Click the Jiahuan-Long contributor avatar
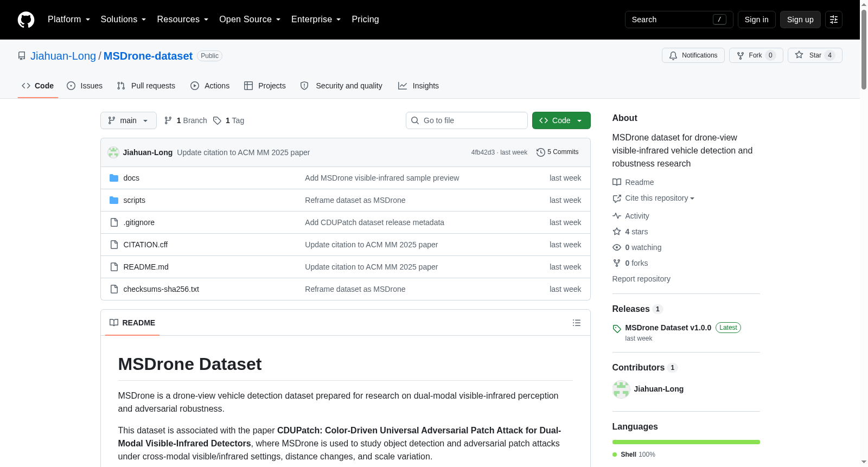Image resolution: width=868 pixels, height=467 pixels. tap(621, 389)
